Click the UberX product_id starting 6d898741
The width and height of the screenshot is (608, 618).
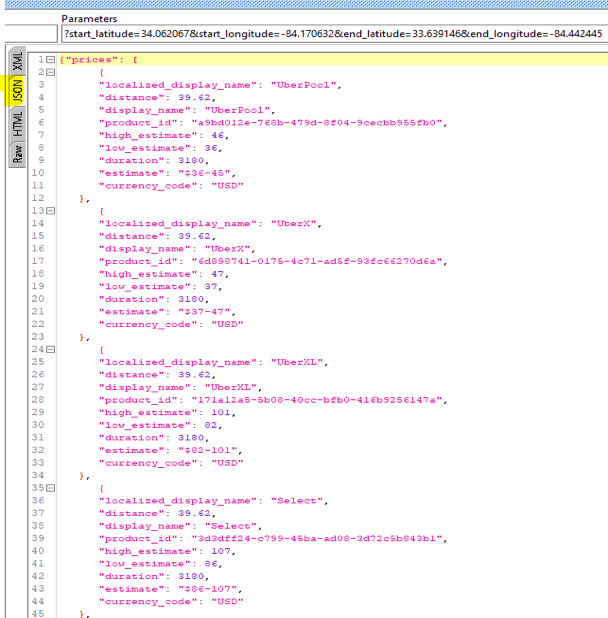click(x=316, y=262)
